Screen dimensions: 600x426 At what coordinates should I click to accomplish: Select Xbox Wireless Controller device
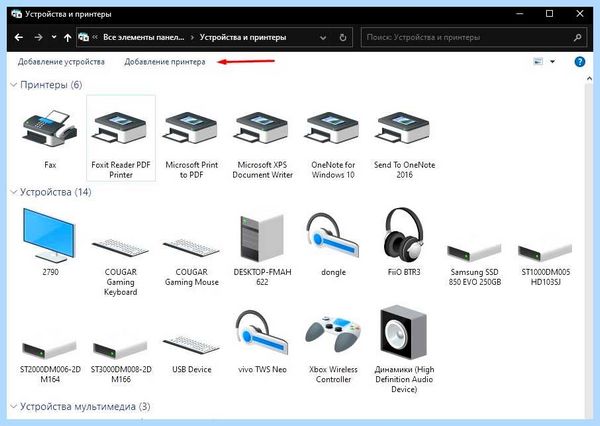(x=333, y=333)
